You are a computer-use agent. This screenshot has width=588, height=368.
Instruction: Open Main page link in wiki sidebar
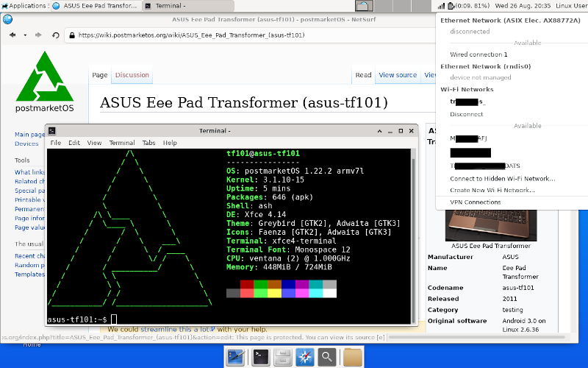[x=29, y=135]
